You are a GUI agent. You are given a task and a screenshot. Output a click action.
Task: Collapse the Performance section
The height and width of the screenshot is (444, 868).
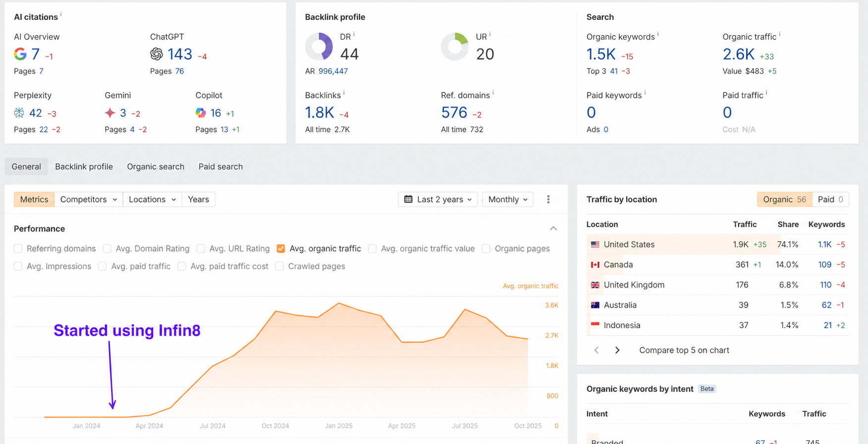click(553, 229)
